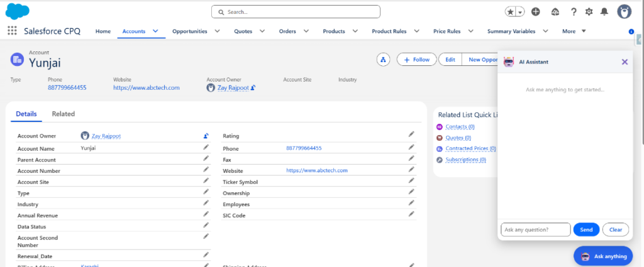Edit Data Status pencil icon
This screenshot has width=644, height=267.
coord(206,225)
